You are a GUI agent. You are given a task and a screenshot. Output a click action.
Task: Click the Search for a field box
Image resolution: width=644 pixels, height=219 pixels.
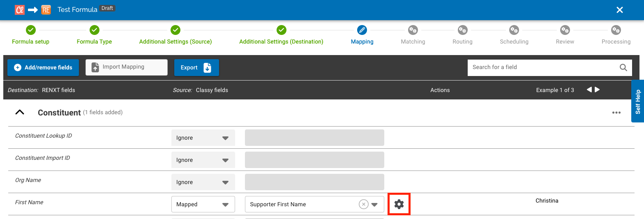tap(542, 67)
